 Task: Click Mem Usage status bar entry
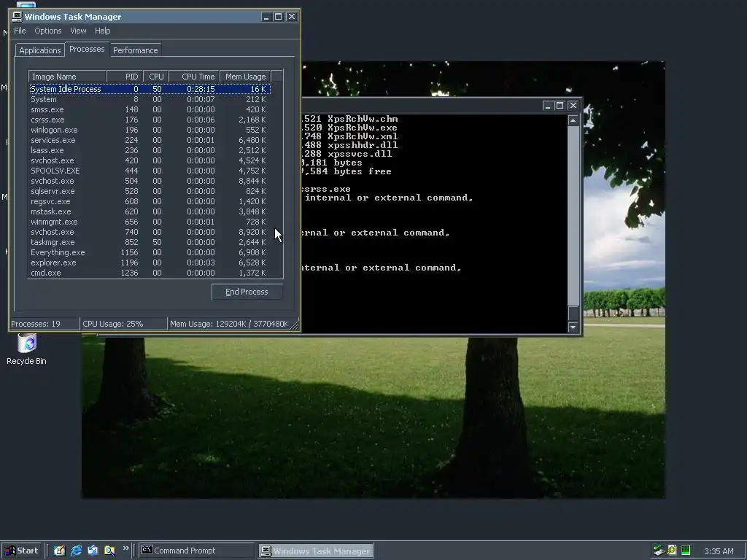(228, 324)
